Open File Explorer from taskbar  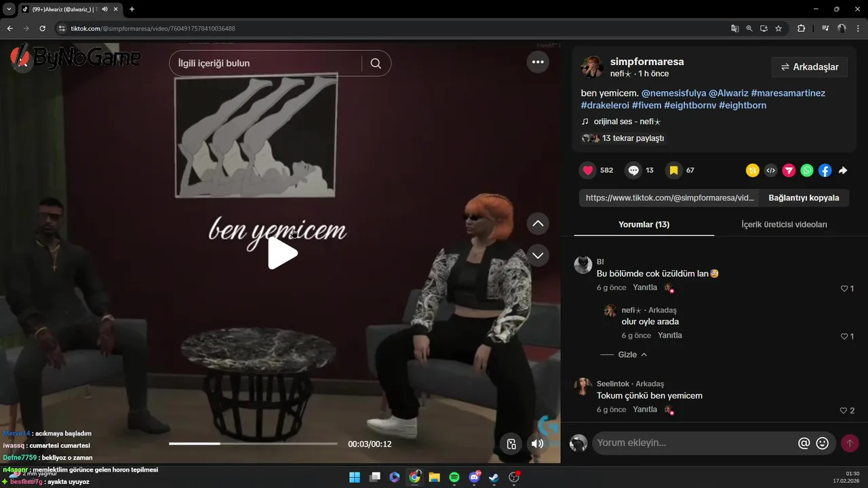pyautogui.click(x=434, y=477)
